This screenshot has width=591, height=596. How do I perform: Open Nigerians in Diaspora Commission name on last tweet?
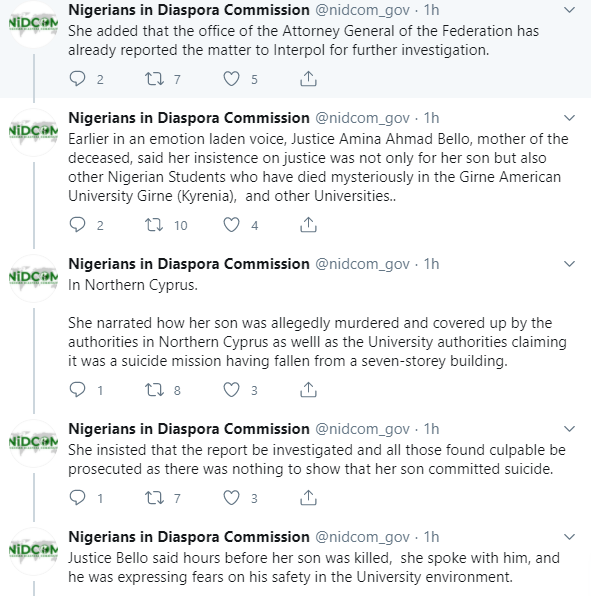coord(189,537)
